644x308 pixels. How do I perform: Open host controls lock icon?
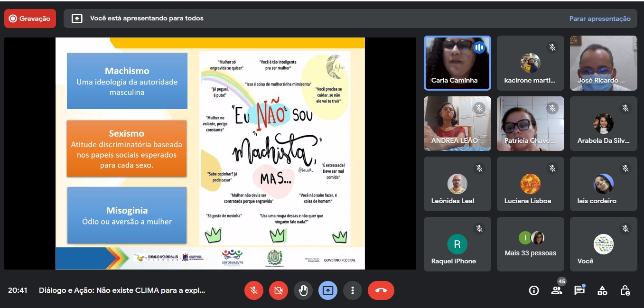(625, 290)
